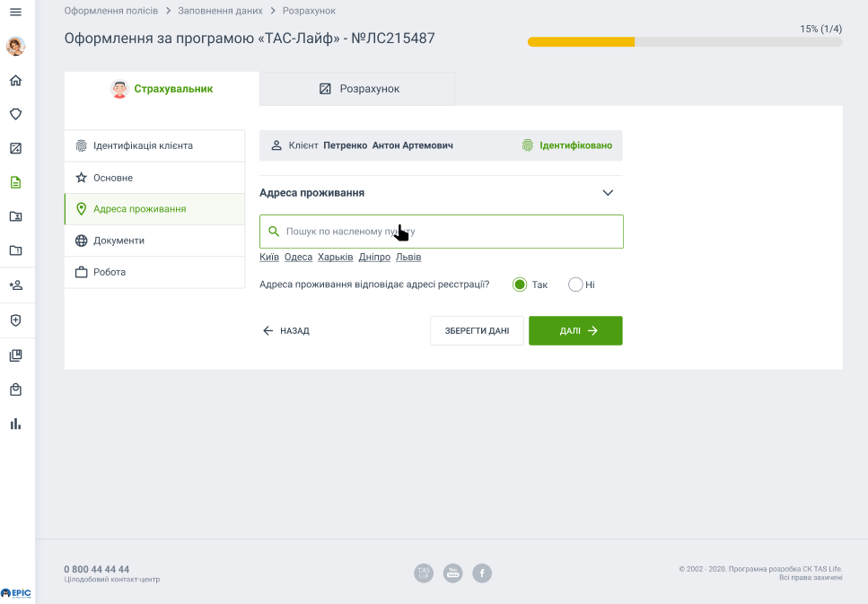Click the fingerprint icon next to Ідентифіковано
This screenshot has height=604, width=868.
528,145
